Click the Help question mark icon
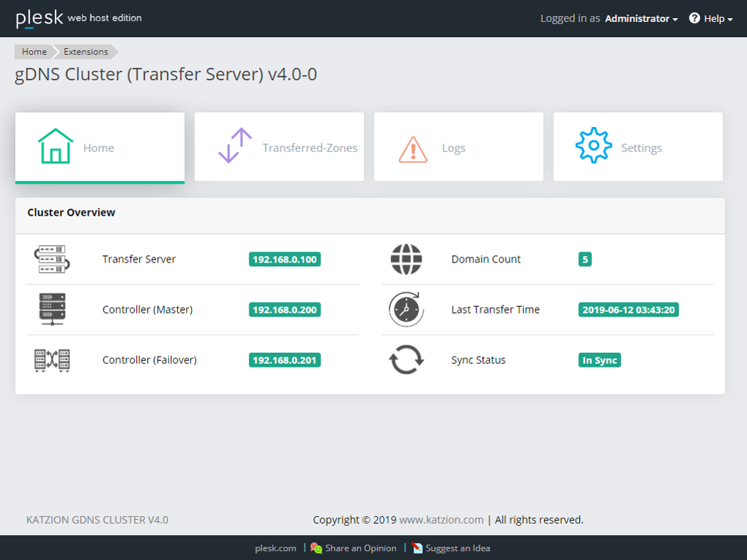747x560 pixels. pos(694,18)
